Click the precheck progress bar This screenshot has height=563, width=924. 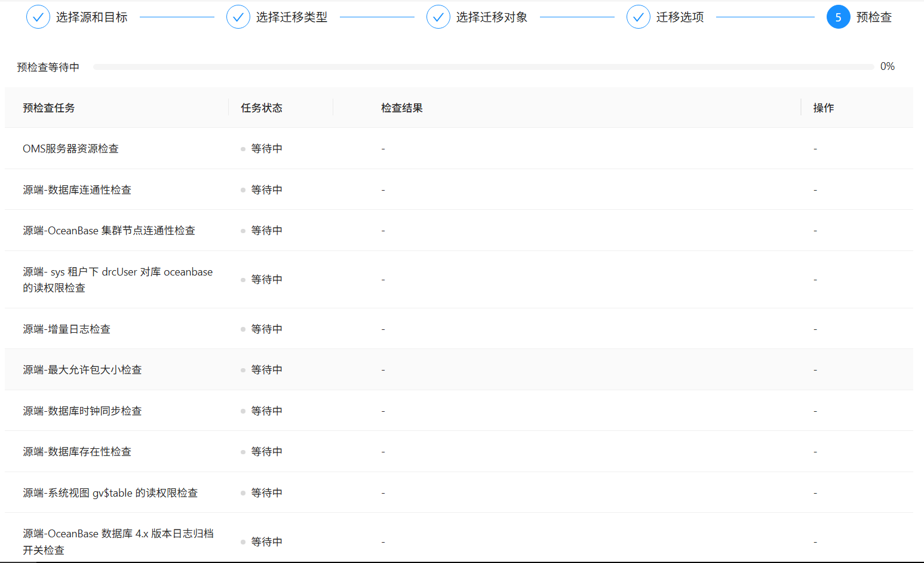pos(483,67)
